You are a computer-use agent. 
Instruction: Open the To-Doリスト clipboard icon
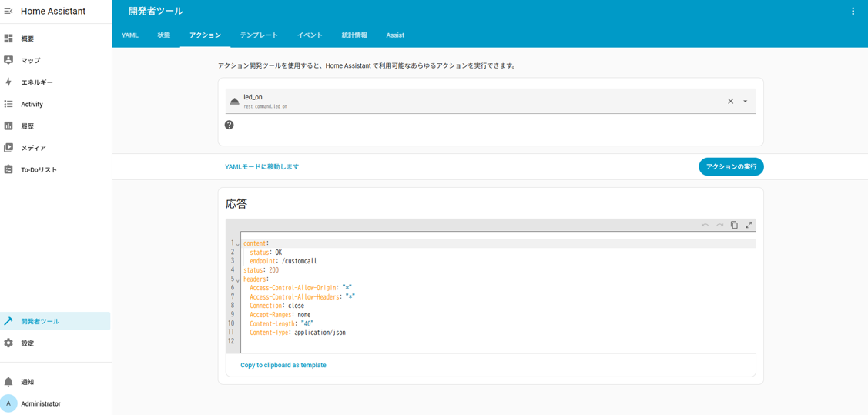pos(8,170)
